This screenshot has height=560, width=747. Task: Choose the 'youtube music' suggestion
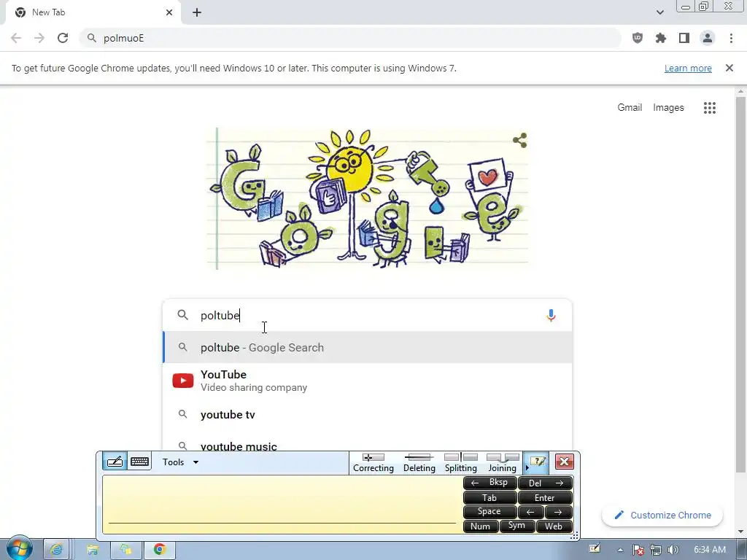pos(368,443)
